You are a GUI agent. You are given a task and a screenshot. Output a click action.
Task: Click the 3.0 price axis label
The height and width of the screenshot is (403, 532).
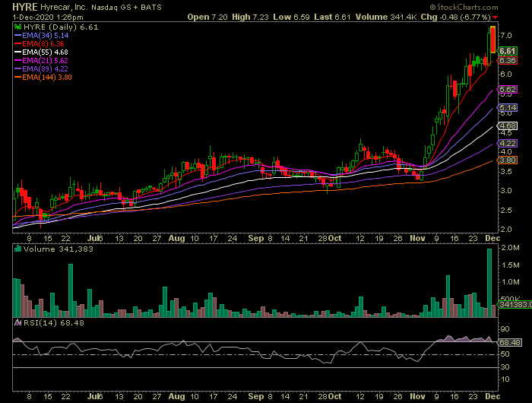coord(506,190)
